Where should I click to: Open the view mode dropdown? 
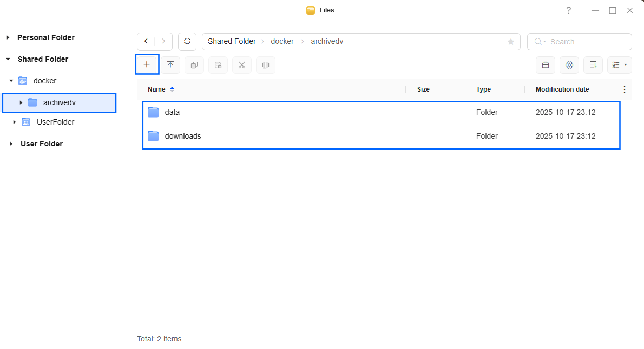click(620, 65)
